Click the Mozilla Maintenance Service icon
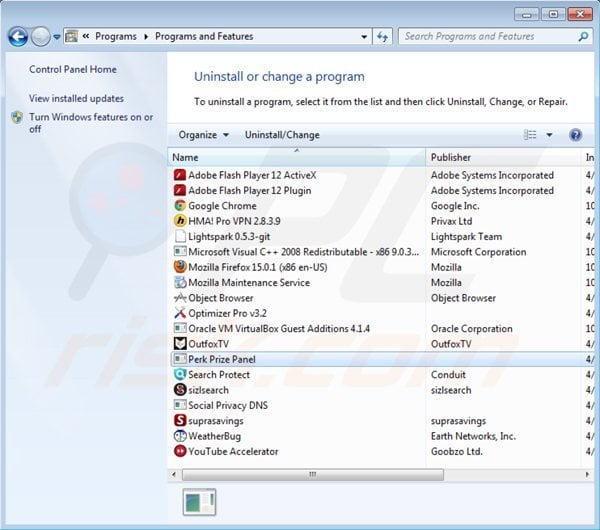The width and height of the screenshot is (600, 530). pyautogui.click(x=180, y=282)
